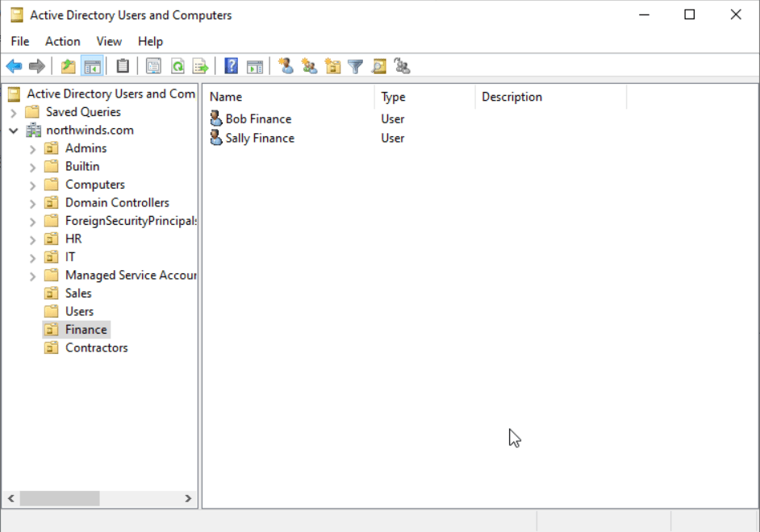Open the Action menu

click(62, 41)
